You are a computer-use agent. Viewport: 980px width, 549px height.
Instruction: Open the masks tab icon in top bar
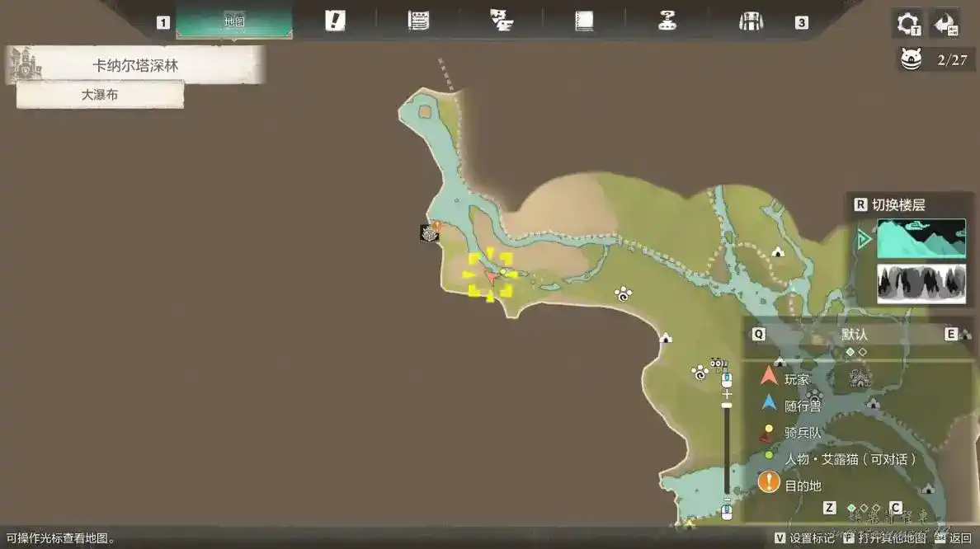[x=501, y=21]
